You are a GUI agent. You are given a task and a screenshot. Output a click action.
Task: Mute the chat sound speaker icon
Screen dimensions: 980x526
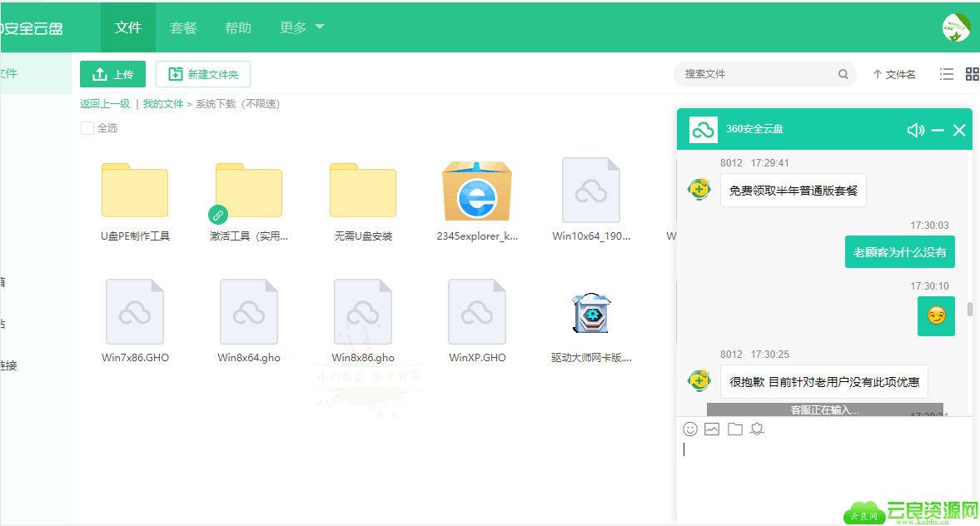[916, 130]
